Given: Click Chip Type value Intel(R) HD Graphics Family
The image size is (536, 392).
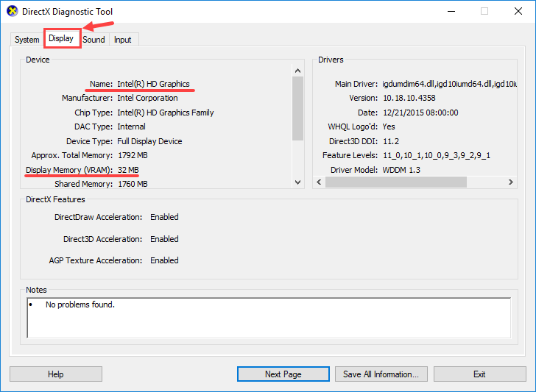Looking at the screenshot, I should 166,113.
